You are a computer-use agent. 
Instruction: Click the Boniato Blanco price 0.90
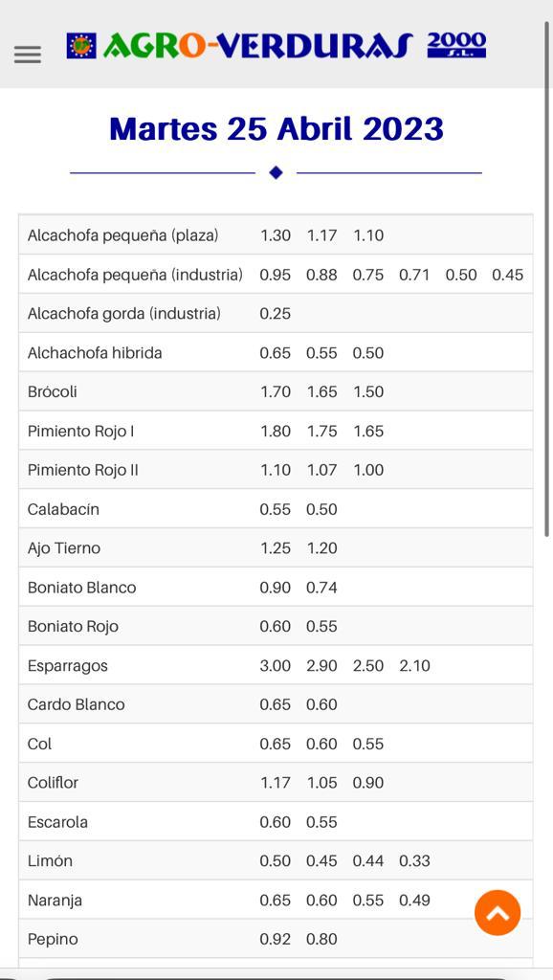tap(276, 588)
